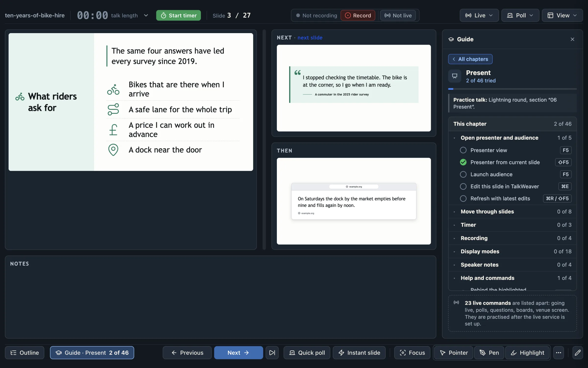The width and height of the screenshot is (588, 368).
Task: Create an Instant slide
Action: [359, 353]
